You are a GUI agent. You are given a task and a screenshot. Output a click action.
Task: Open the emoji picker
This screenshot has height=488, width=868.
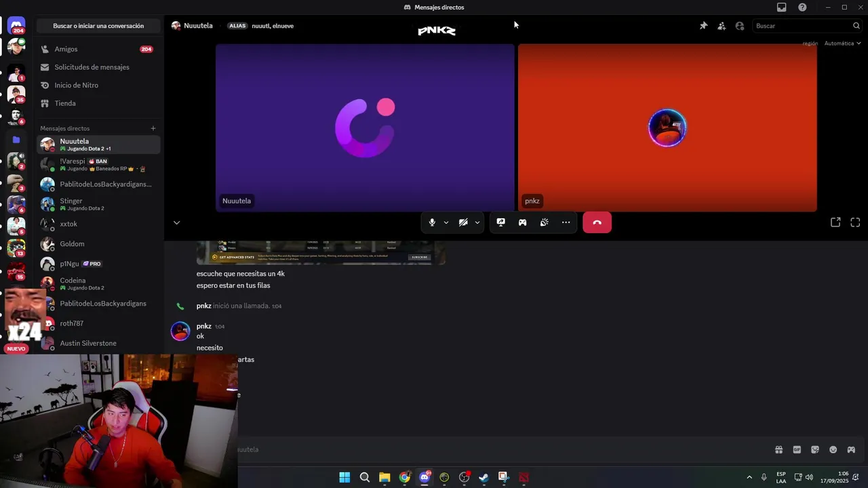(x=833, y=449)
